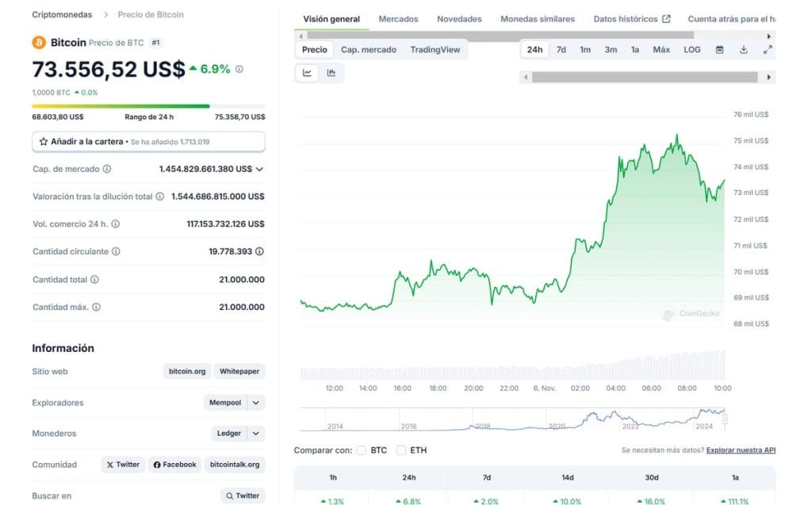Open info icon beside 6.9% change

[239, 69]
